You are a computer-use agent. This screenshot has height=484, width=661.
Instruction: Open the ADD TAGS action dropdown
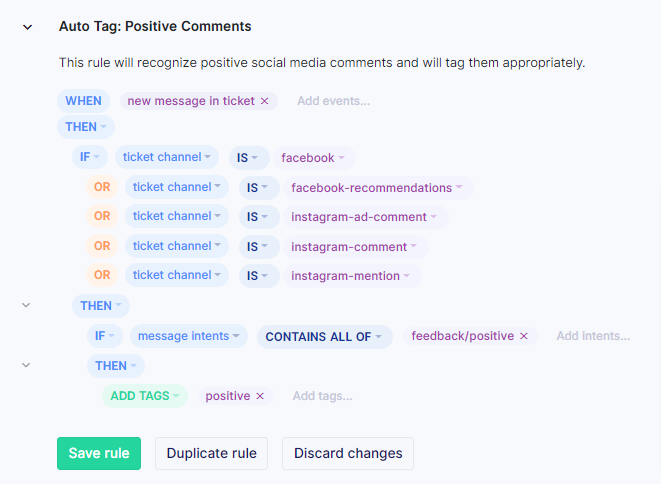point(145,396)
